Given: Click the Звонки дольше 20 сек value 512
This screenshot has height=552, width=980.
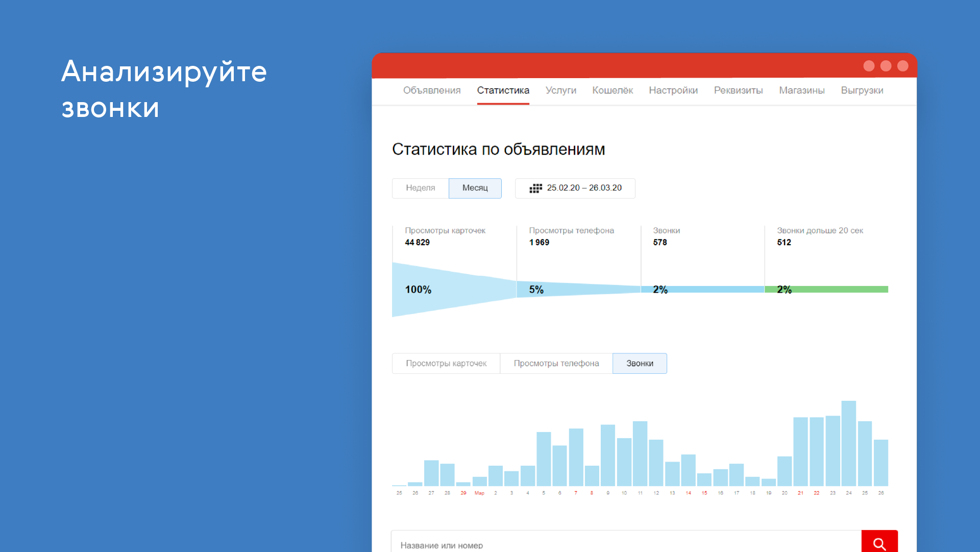Looking at the screenshot, I should (x=784, y=243).
